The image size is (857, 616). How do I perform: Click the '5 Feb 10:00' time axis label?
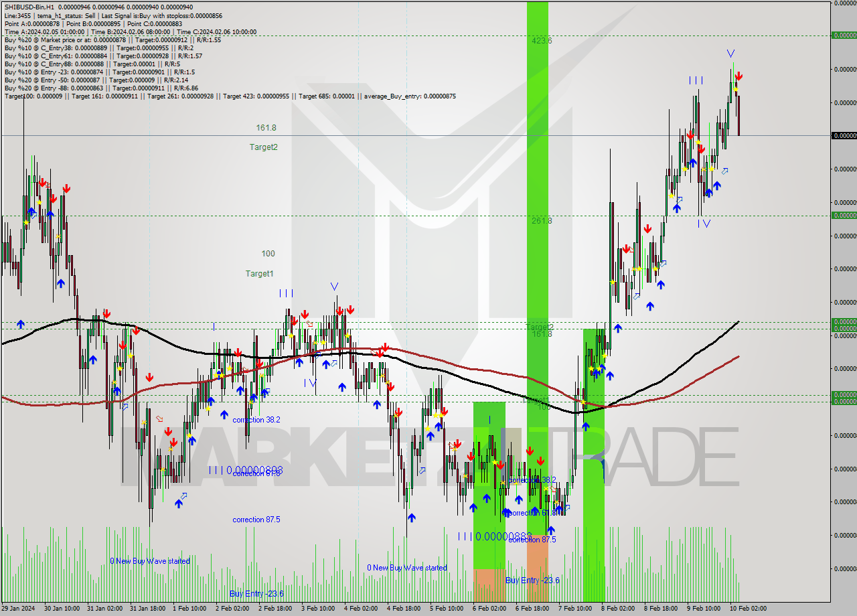tap(447, 609)
